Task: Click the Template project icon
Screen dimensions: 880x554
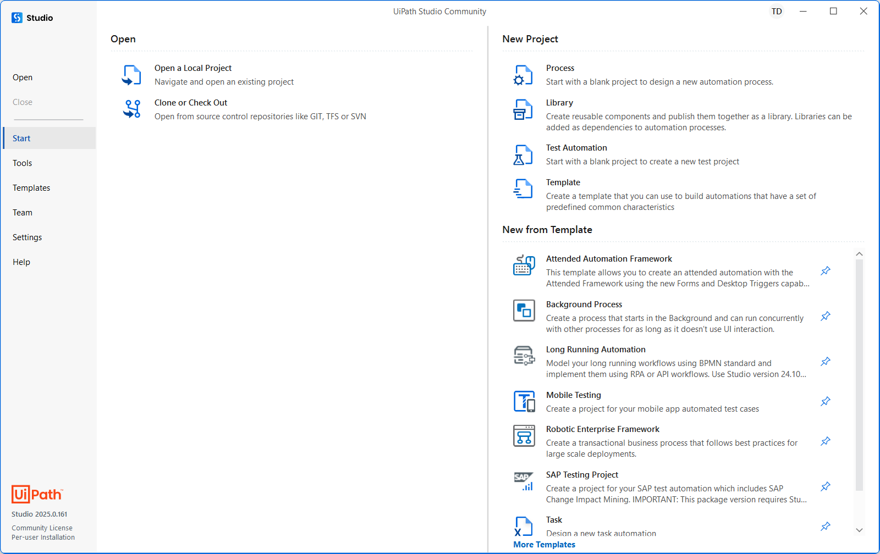Action: click(522, 189)
